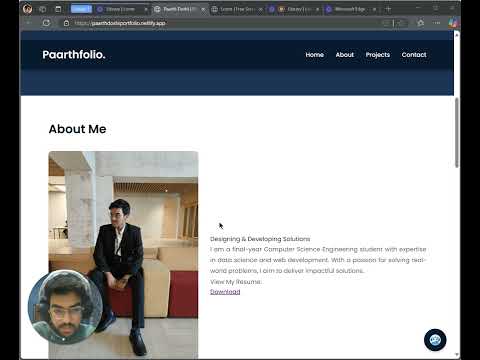480x360 pixels.
Task: Switch to the Microsoft Edge tab
Action: click(350, 9)
